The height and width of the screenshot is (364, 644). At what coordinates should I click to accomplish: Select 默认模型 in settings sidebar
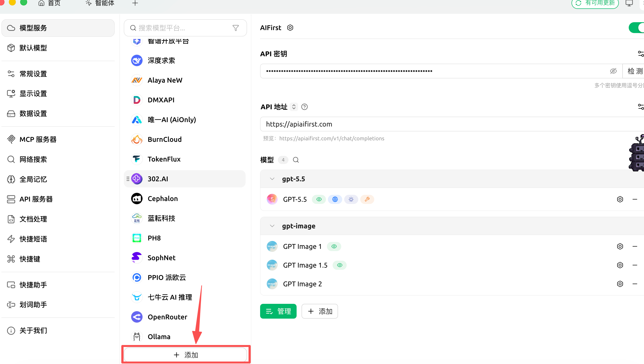point(58,48)
